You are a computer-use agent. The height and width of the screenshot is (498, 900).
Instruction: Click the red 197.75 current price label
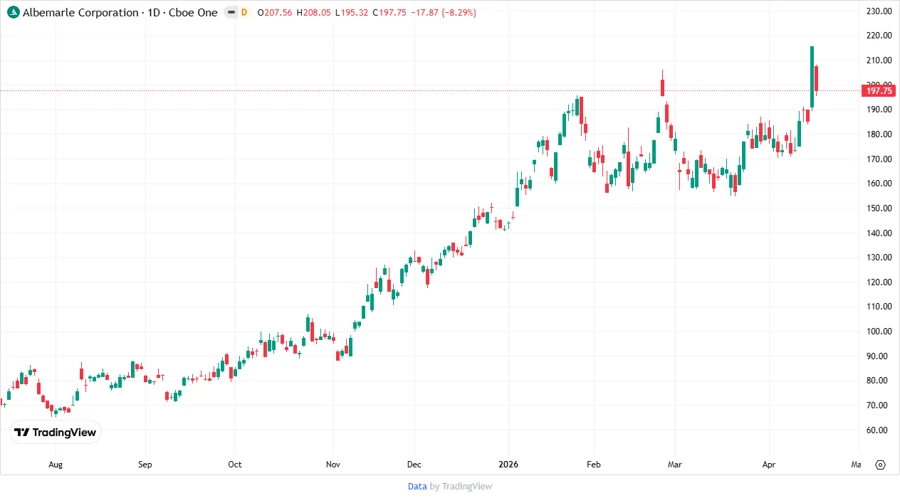click(x=879, y=91)
